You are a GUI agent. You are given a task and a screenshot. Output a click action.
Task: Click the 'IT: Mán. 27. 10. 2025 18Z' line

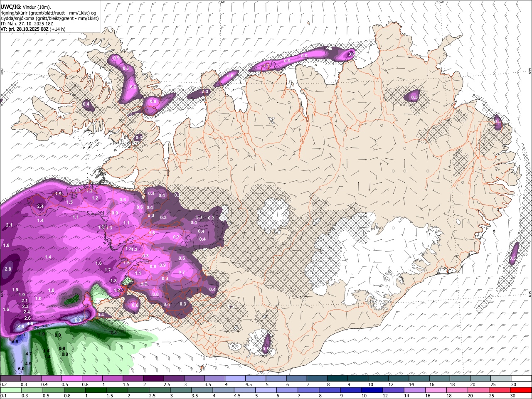(x=27, y=24)
